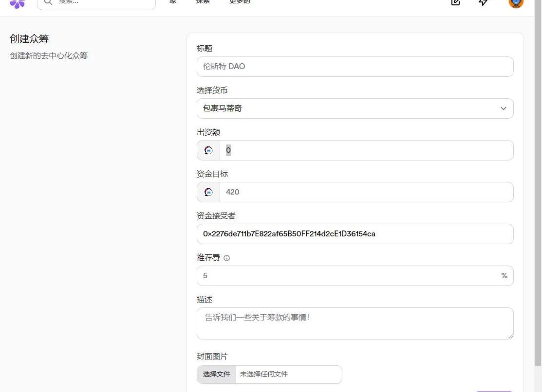Click the token icon beside 资金目标 field
This screenshot has width=542, height=392.
coord(208,192)
